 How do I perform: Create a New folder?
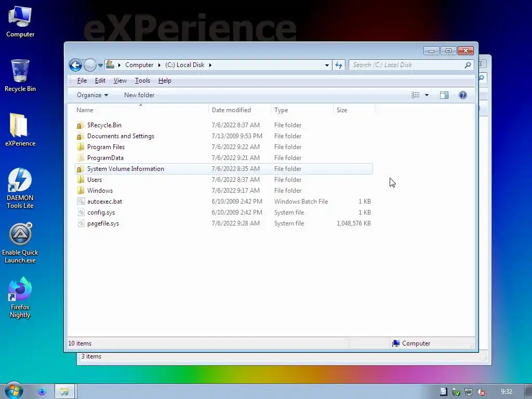139,95
